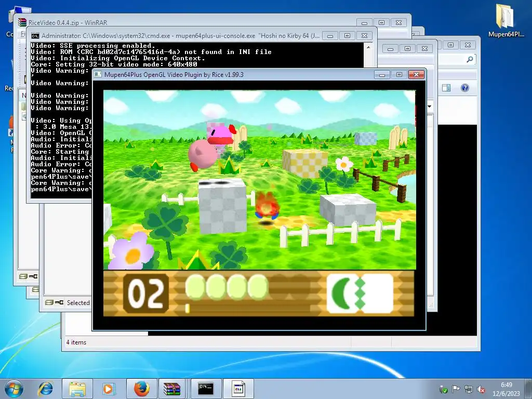Switch to the cmd.exe taskbar button
Screen dimensions: 532x399
(206, 389)
